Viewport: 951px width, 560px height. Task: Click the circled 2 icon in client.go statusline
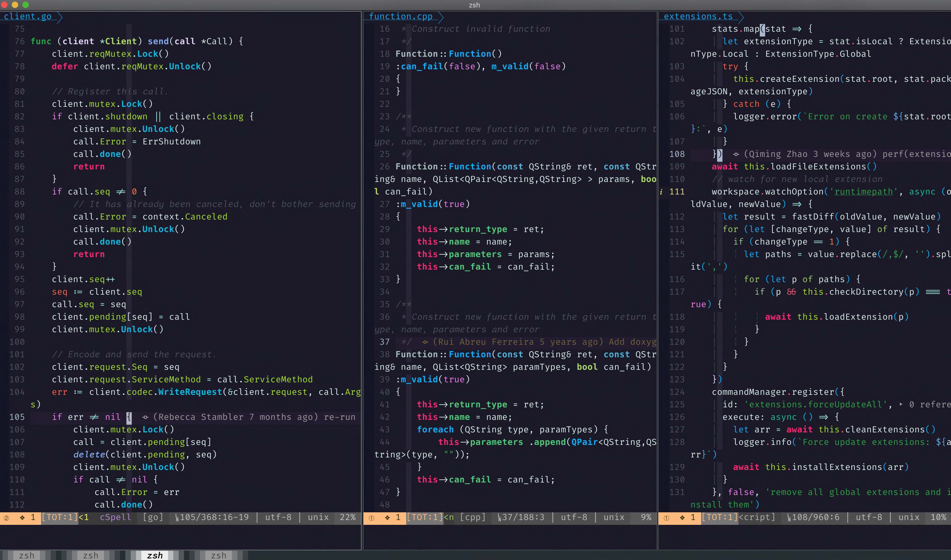click(6, 518)
